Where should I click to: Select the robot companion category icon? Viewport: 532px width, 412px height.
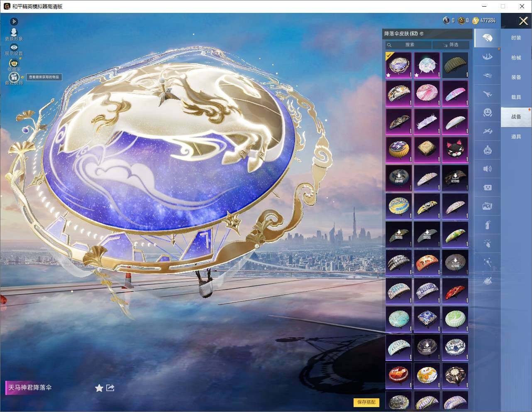[x=487, y=150]
